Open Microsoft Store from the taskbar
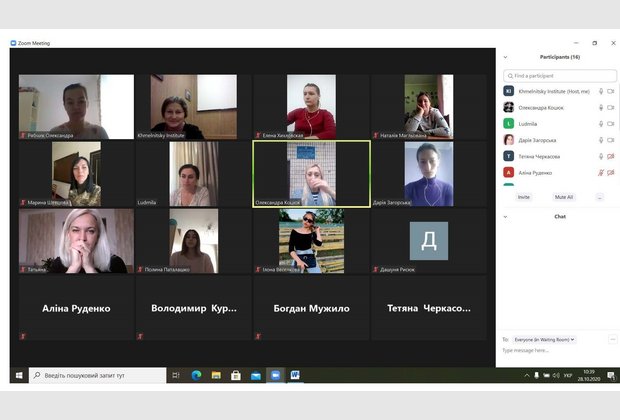The height and width of the screenshot is (420, 620). (236, 375)
